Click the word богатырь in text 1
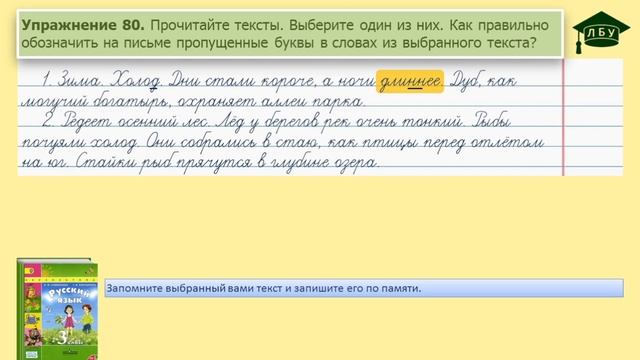 [x=131, y=101]
